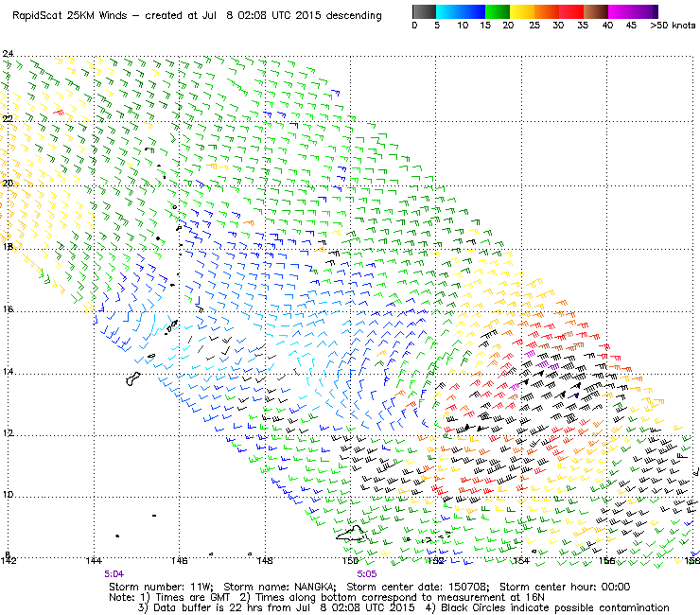Click the latitude label '24' on the left axis
The height and width of the screenshot is (615, 700).
(8, 54)
